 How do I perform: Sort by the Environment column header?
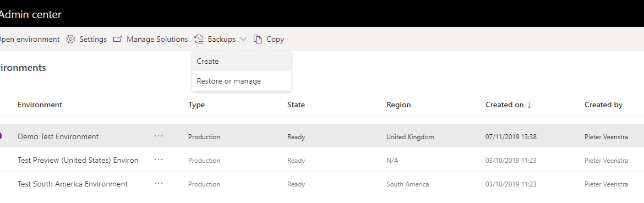(x=40, y=105)
